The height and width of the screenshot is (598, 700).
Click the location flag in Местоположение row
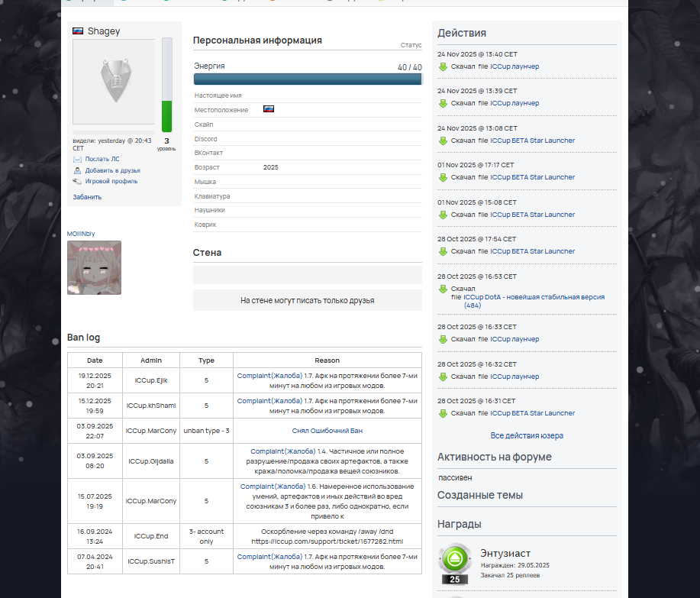(269, 109)
